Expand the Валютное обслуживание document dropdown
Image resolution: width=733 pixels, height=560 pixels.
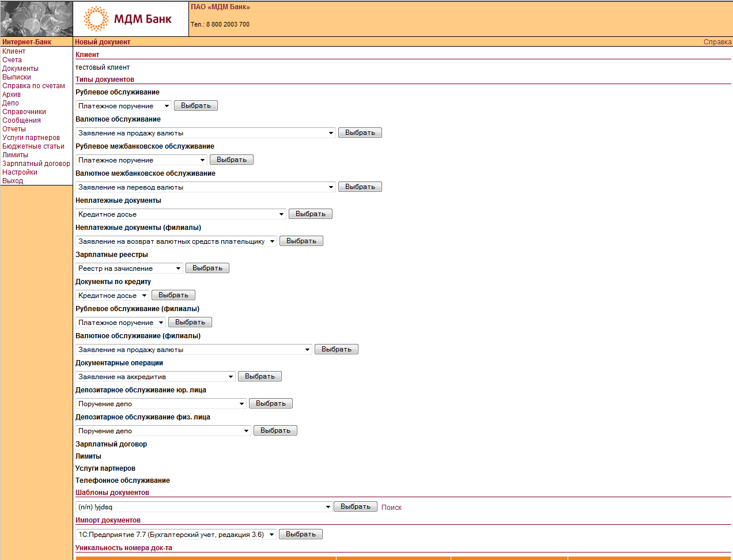206,133
